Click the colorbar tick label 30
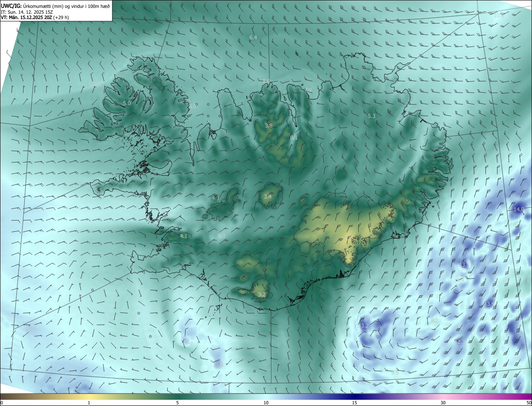This screenshot has height=406, width=532. (x=443, y=403)
